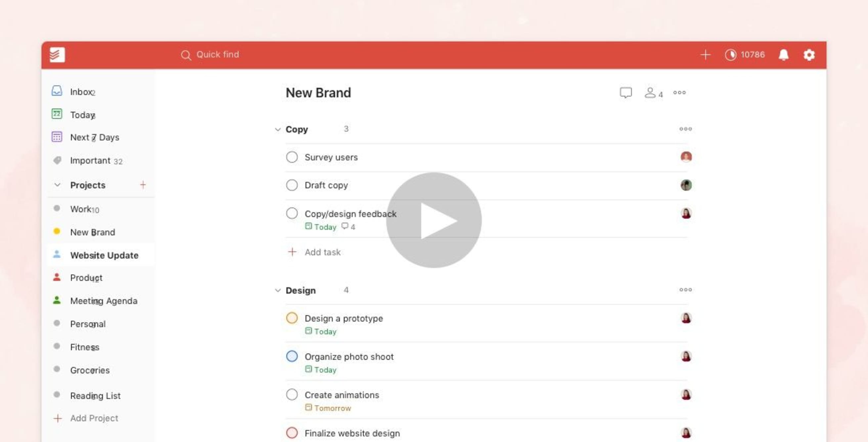Click the assignee avatar on Design a prototype
Screen dimensions: 868x442
(x=686, y=318)
